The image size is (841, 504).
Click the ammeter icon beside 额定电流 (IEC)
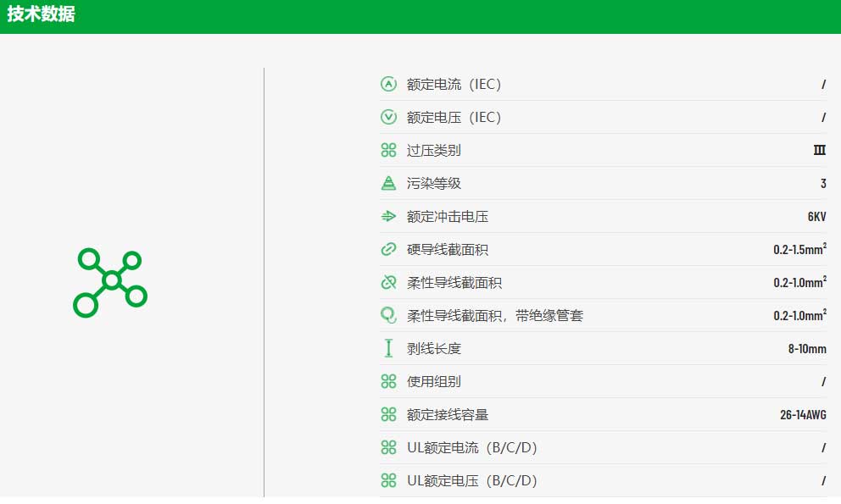point(388,84)
